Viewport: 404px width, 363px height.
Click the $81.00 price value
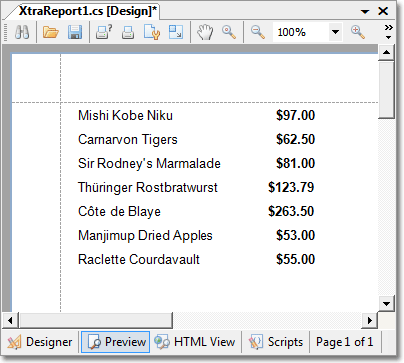tap(296, 163)
